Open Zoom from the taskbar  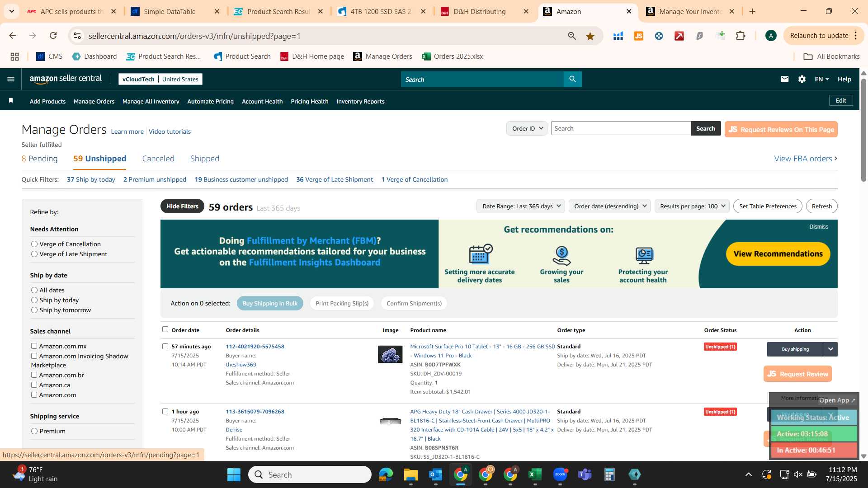point(560,474)
